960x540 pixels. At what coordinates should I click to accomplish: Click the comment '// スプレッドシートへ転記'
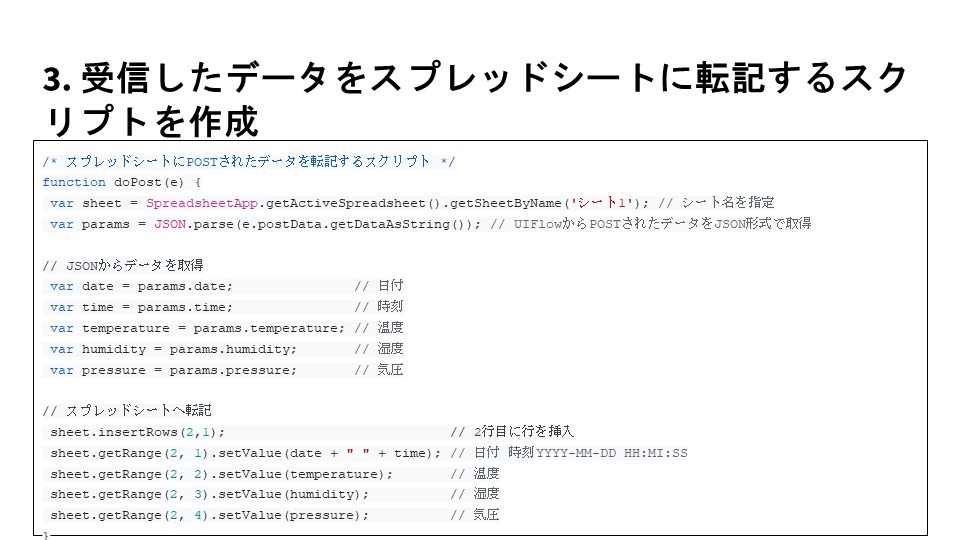127,410
